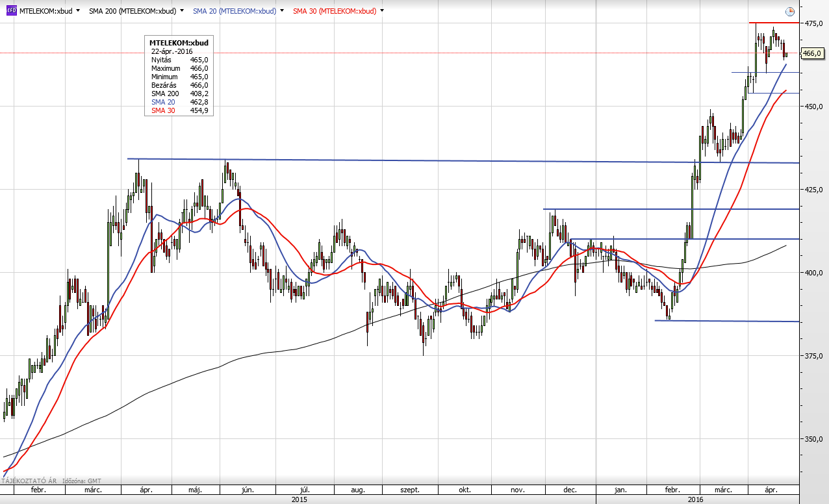The image size is (829, 504).
Task: Click the jún. month label
Action: click(x=248, y=490)
